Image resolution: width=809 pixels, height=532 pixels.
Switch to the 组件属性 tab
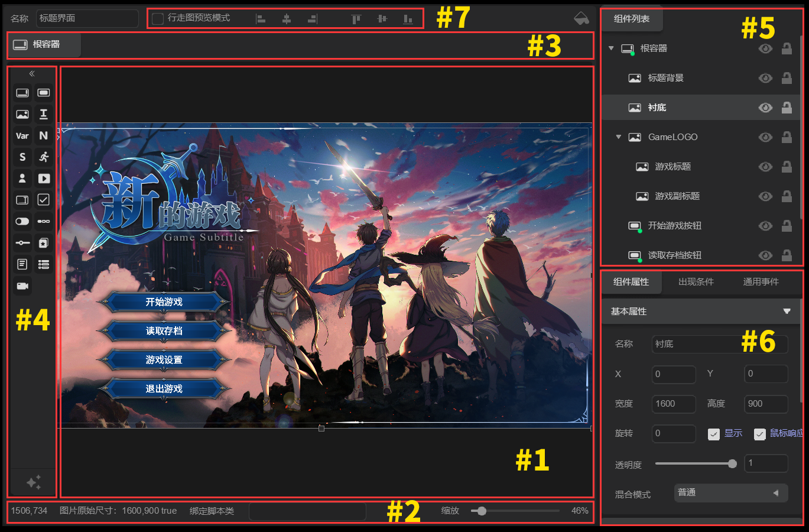pyautogui.click(x=631, y=282)
